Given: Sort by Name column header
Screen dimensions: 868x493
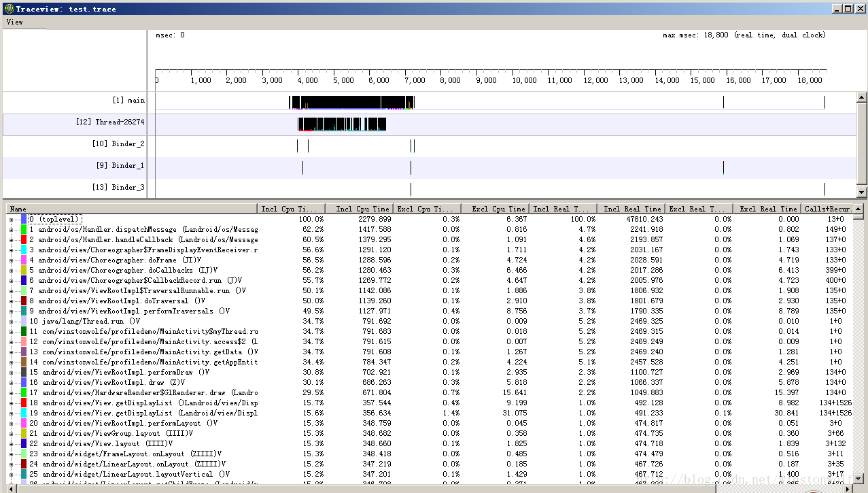Looking at the screenshot, I should [x=132, y=209].
